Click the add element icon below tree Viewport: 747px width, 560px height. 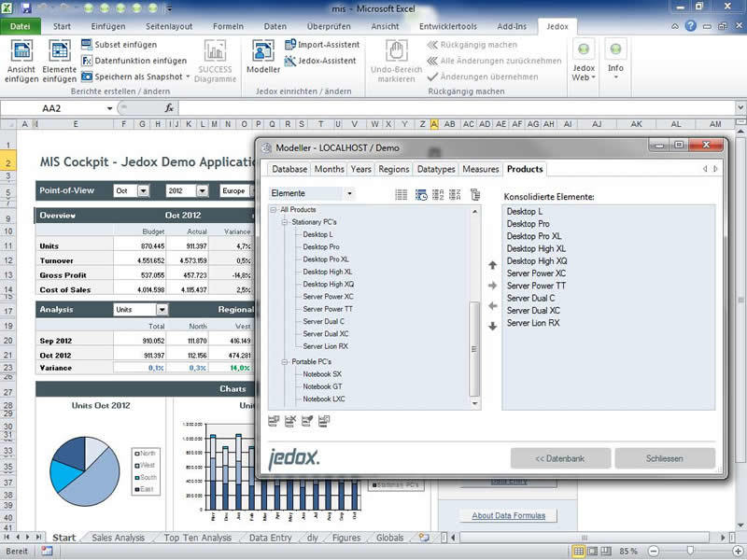tap(274, 421)
